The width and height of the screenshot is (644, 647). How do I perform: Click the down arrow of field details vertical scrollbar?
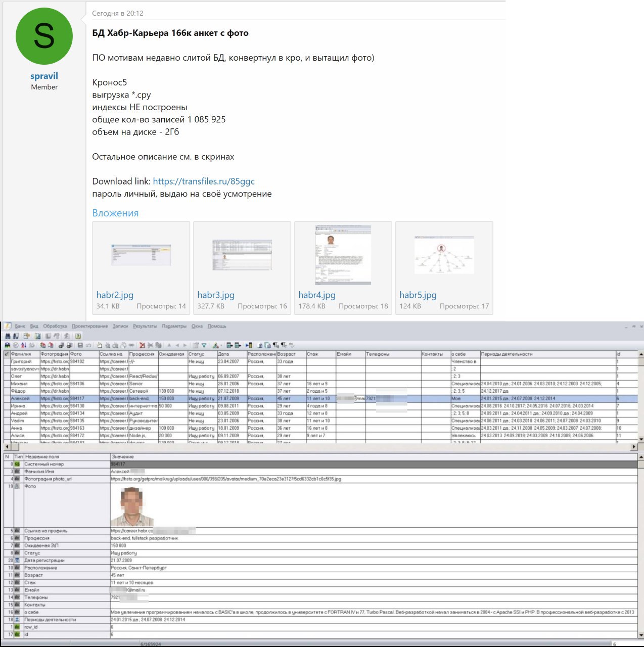(641, 635)
